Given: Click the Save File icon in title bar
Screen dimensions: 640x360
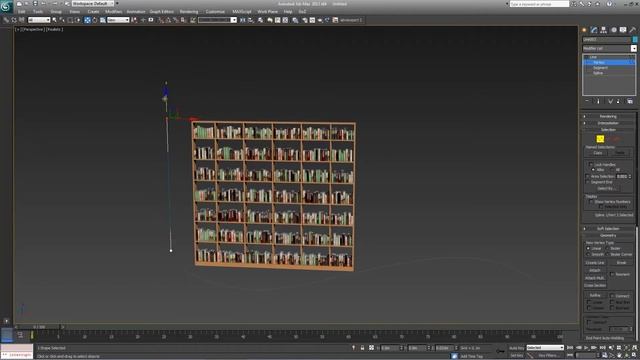Looking at the screenshot, I should click(35, 4).
